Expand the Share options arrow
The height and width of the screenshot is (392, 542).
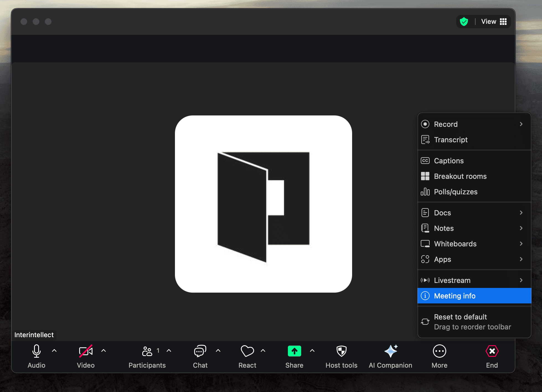[x=312, y=350]
